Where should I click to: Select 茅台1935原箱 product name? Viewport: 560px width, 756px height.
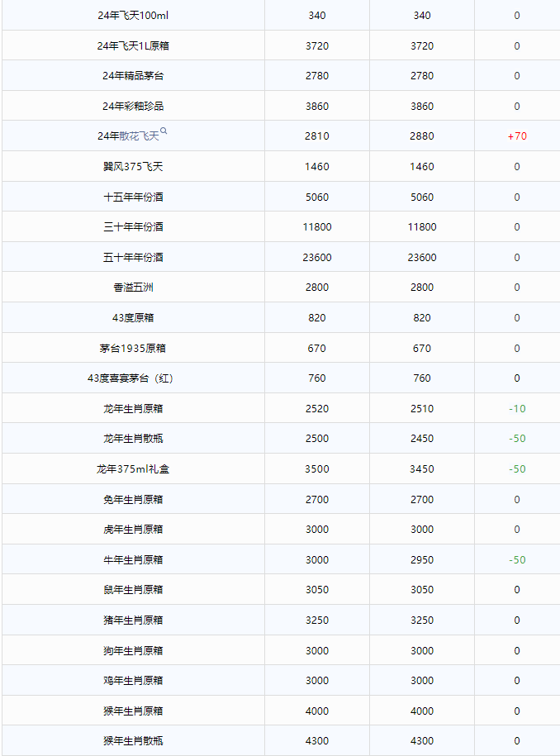click(133, 348)
